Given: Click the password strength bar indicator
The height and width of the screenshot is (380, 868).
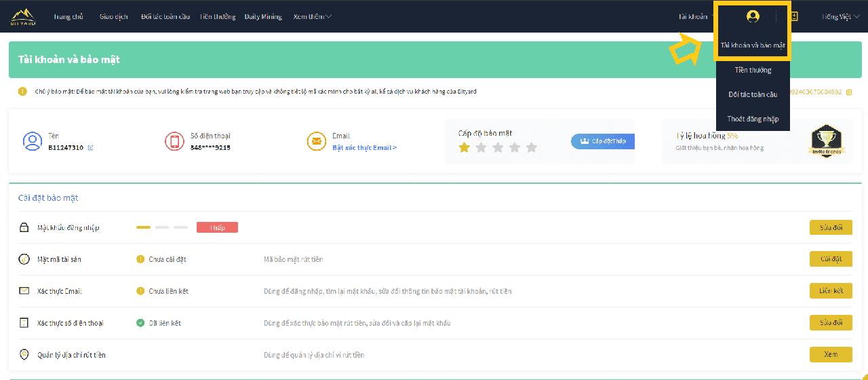Looking at the screenshot, I should tap(162, 227).
